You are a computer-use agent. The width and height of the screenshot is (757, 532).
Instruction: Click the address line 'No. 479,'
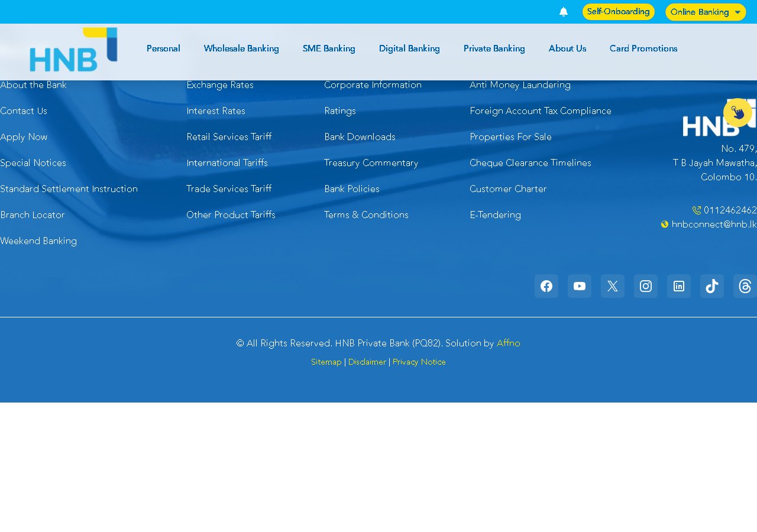739,149
